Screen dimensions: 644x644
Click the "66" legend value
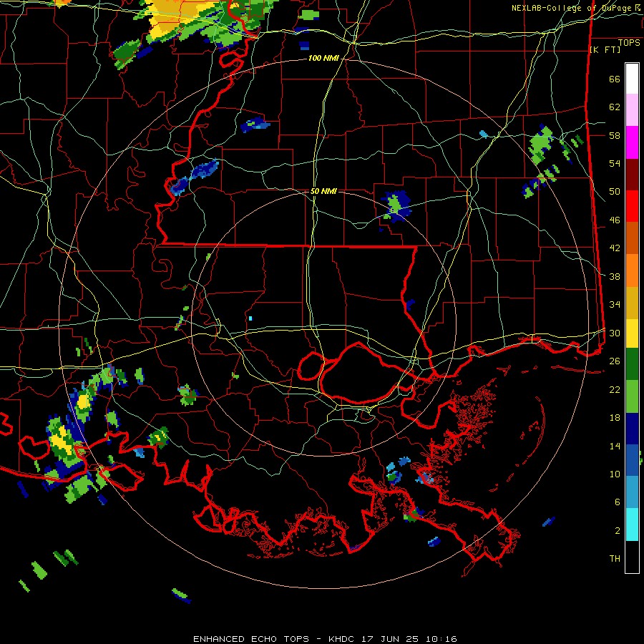615,79
